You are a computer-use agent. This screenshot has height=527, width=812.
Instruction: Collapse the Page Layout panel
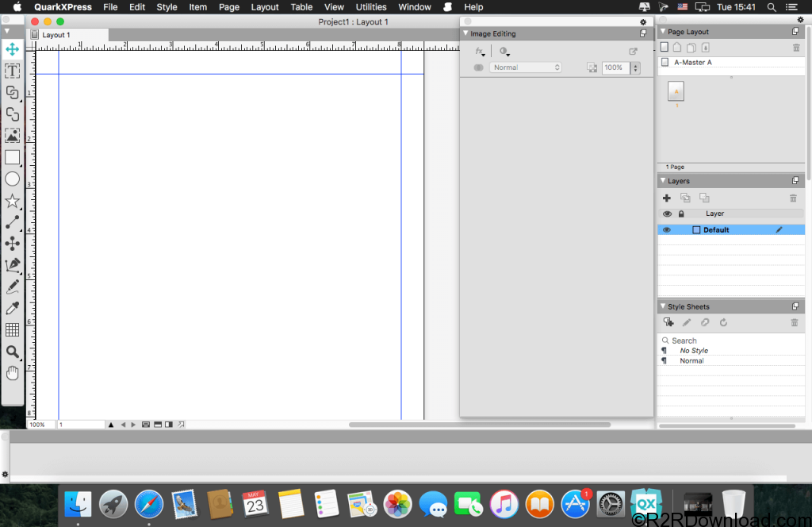coord(663,31)
